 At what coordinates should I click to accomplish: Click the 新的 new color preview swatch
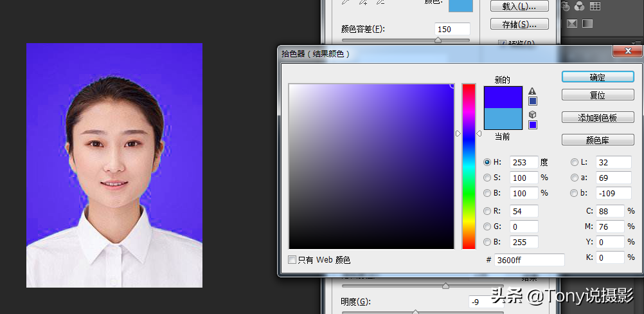coord(503,97)
